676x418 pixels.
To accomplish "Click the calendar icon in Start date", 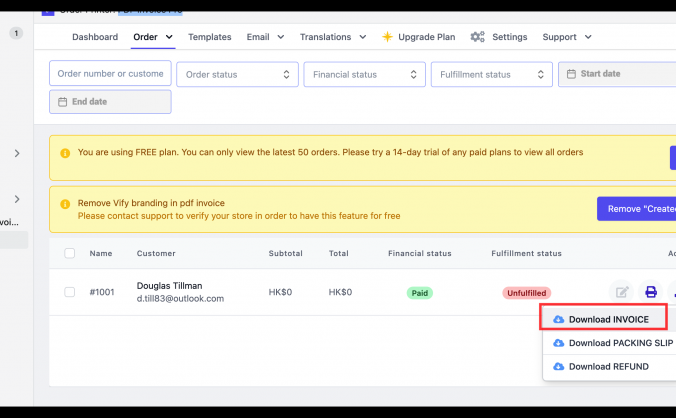I will 570,74.
